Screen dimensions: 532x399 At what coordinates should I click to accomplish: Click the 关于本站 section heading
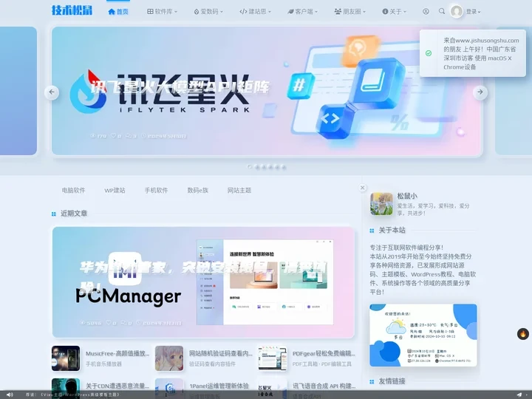392,230
